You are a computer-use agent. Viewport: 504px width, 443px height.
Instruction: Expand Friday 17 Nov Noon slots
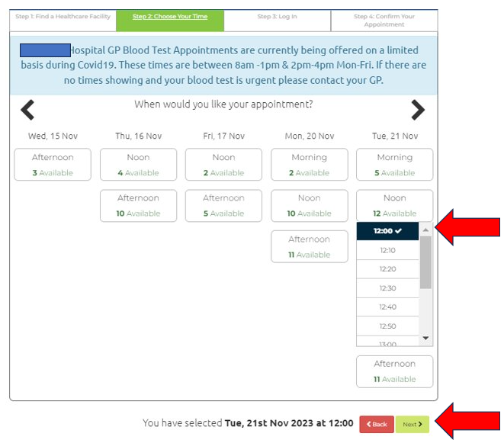pos(223,165)
